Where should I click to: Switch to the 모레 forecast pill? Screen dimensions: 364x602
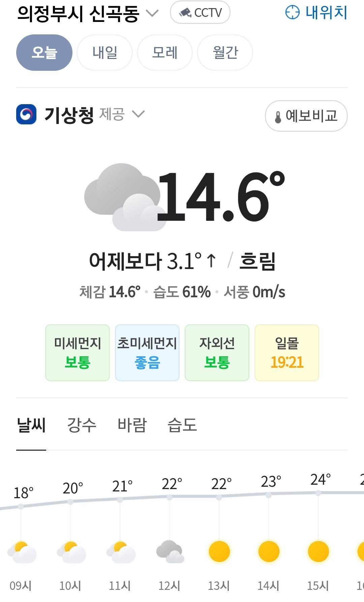pyautogui.click(x=165, y=53)
